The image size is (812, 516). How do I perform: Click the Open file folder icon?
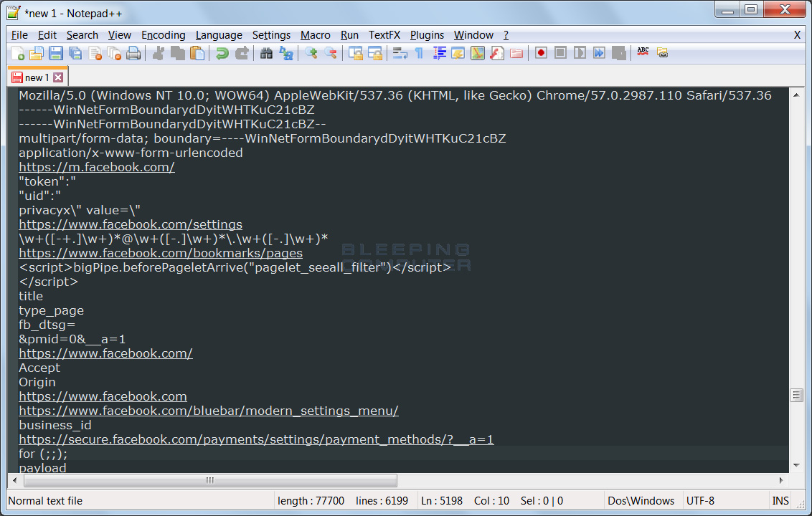(37, 53)
